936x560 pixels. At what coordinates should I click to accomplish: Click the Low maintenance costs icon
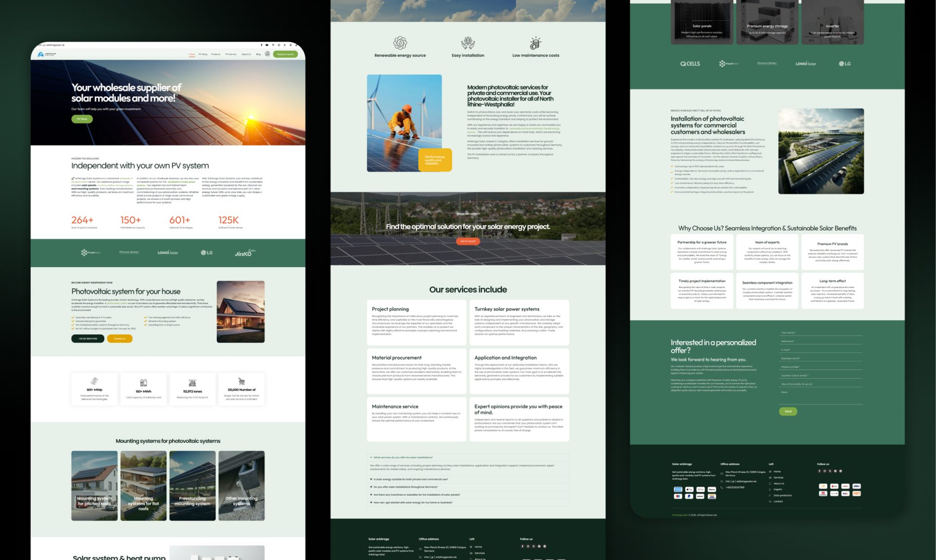click(535, 43)
